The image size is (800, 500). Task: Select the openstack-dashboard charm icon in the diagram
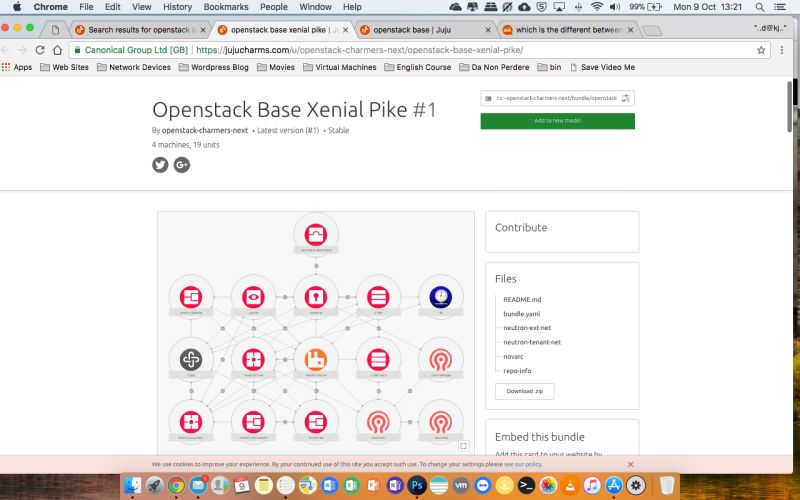click(x=316, y=235)
